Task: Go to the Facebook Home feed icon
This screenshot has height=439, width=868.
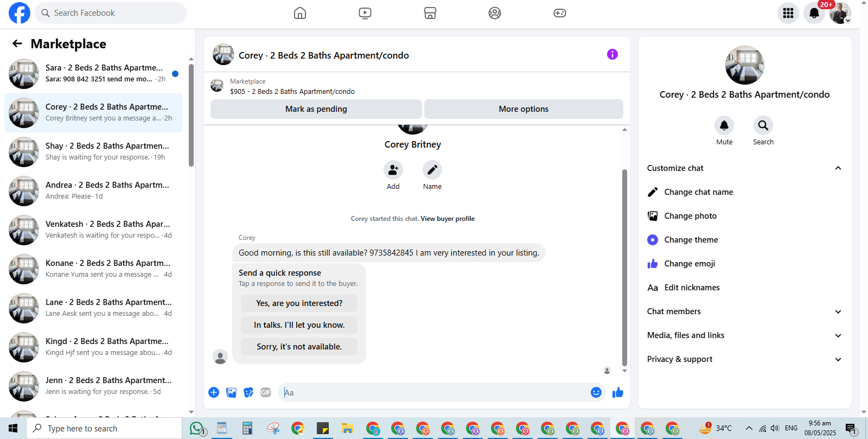Action: tap(300, 13)
